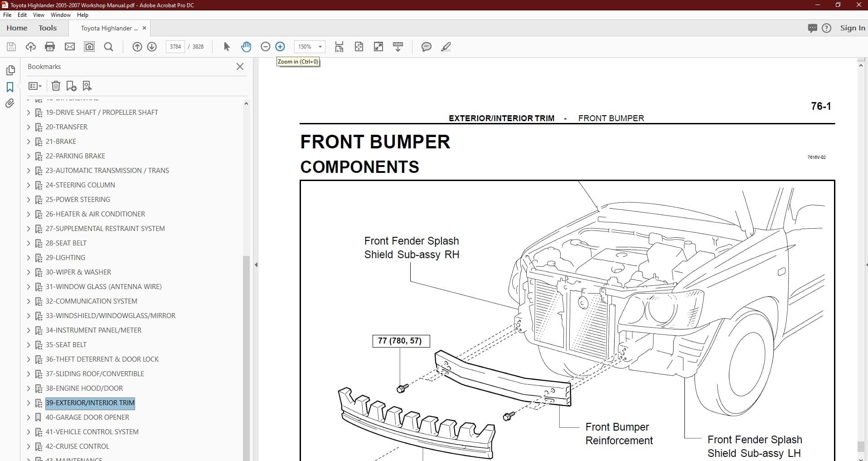Open the File menu
The image size is (868, 461).
point(7,15)
